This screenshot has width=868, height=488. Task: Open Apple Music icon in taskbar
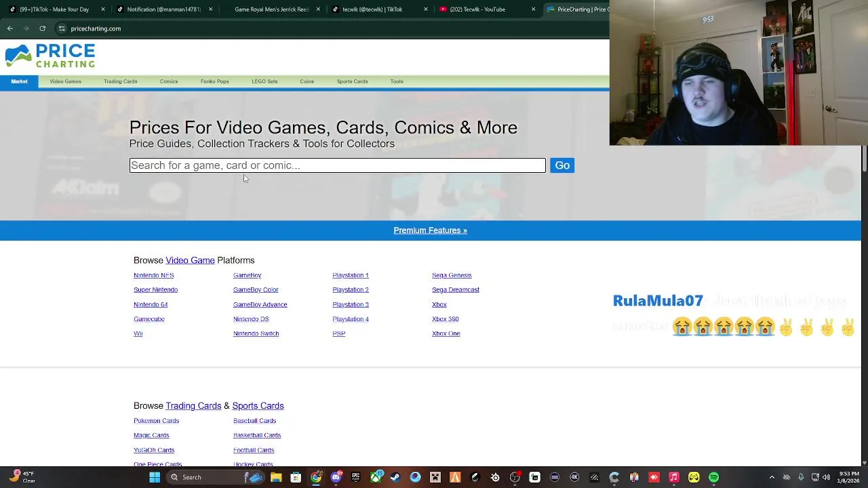pos(674,477)
